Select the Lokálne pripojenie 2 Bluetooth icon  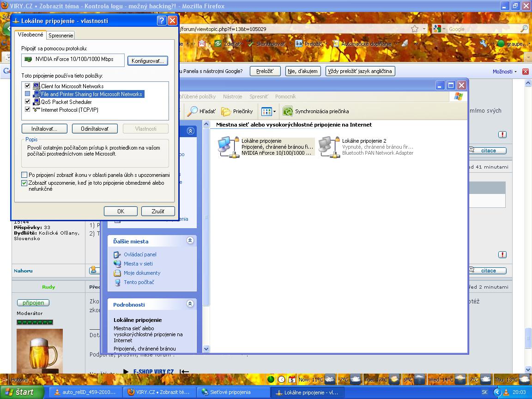pos(326,146)
